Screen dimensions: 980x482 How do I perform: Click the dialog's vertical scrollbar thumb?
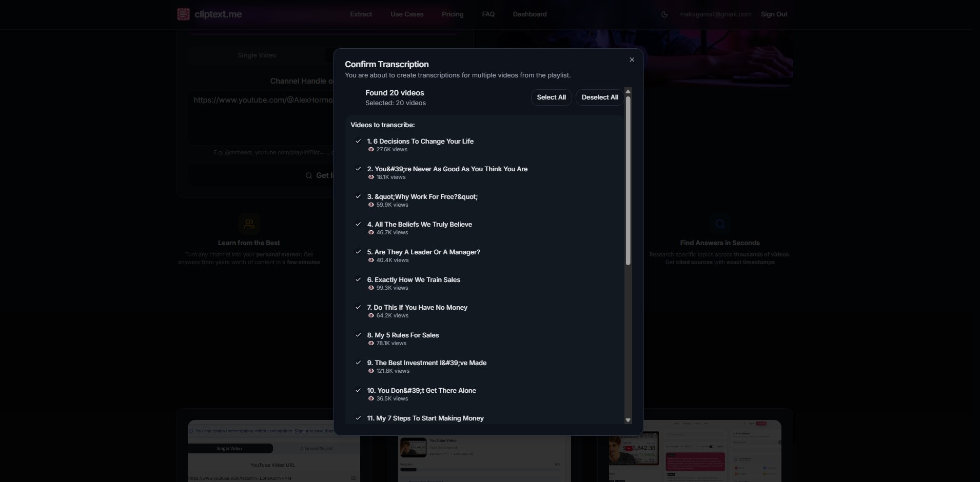pos(628,180)
